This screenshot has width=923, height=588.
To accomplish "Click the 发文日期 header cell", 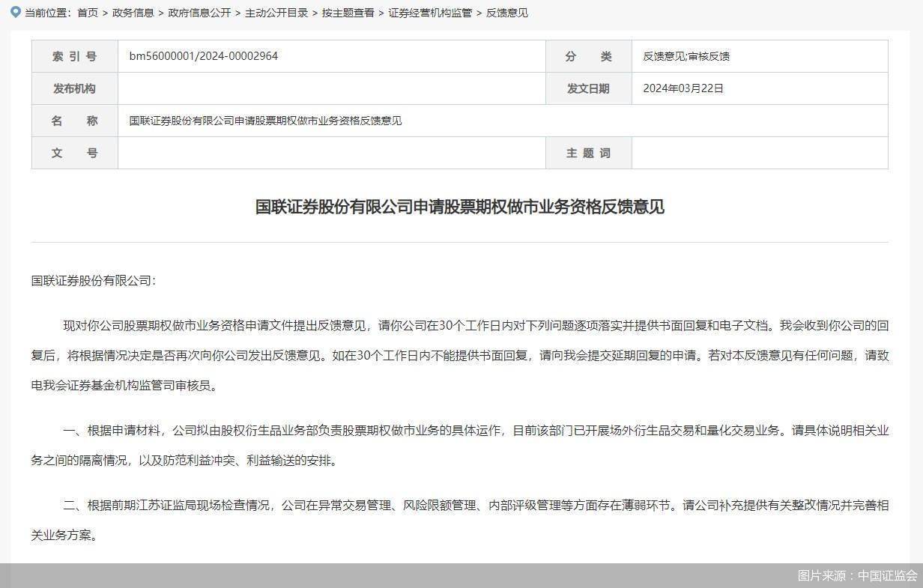I will point(589,88).
